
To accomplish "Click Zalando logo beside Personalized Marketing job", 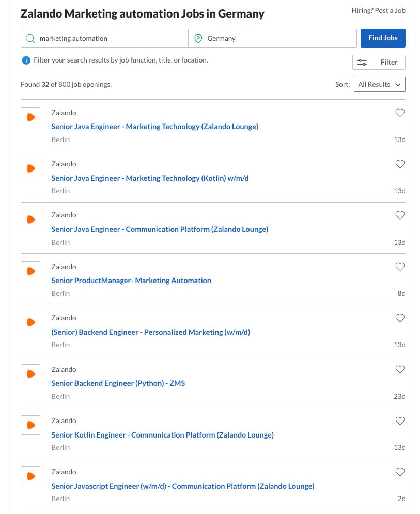I will click(30, 322).
